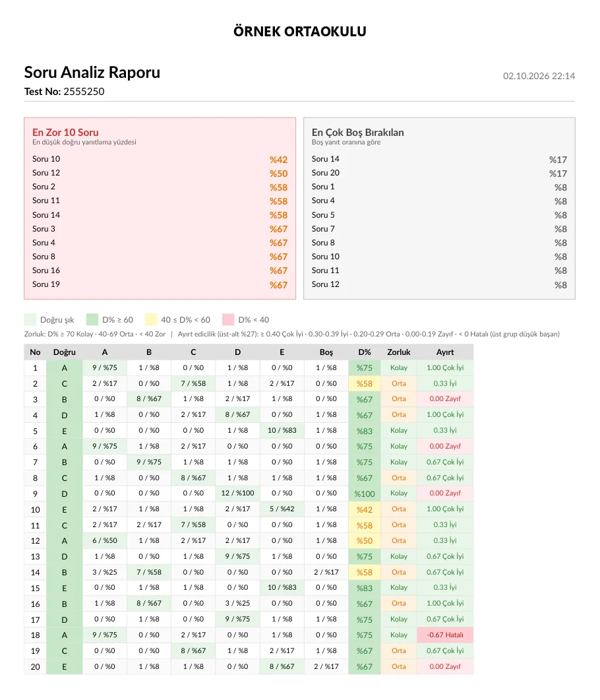
Task: Click the En Zor 10 Soru heading
Action: (65, 132)
